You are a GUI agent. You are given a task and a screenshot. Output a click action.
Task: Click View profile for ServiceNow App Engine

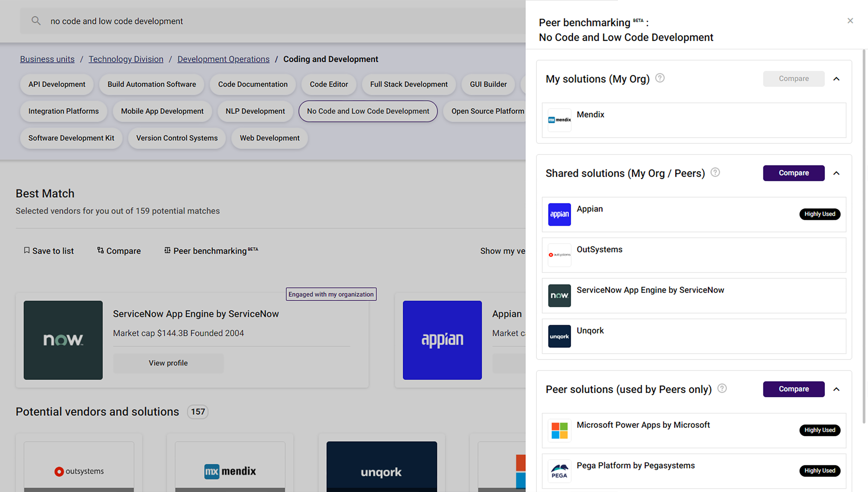pos(168,363)
